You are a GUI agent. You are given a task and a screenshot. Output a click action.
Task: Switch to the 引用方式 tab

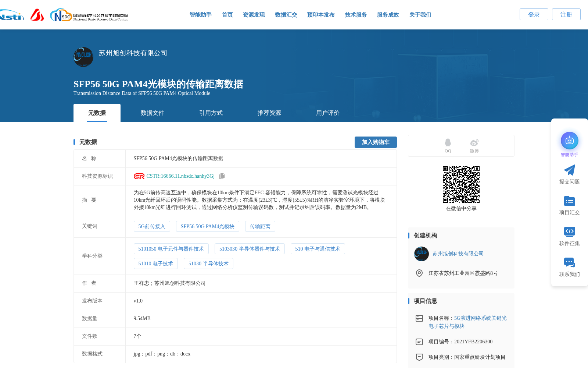211,113
